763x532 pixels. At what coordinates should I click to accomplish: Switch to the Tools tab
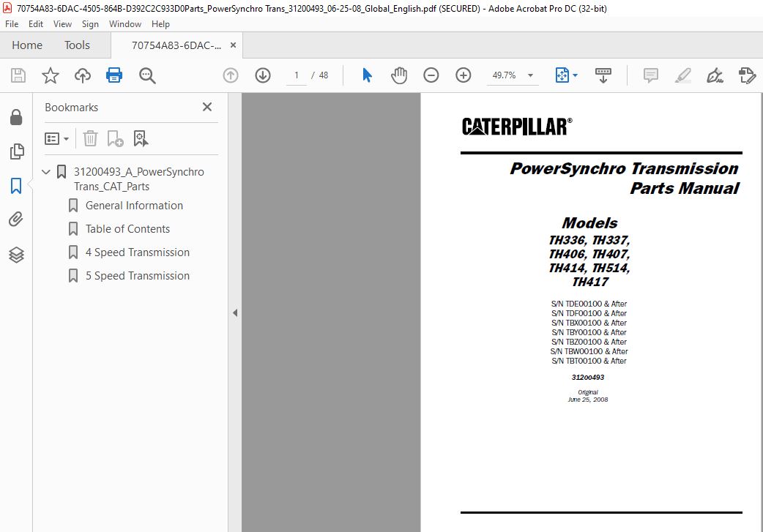pyautogui.click(x=78, y=45)
